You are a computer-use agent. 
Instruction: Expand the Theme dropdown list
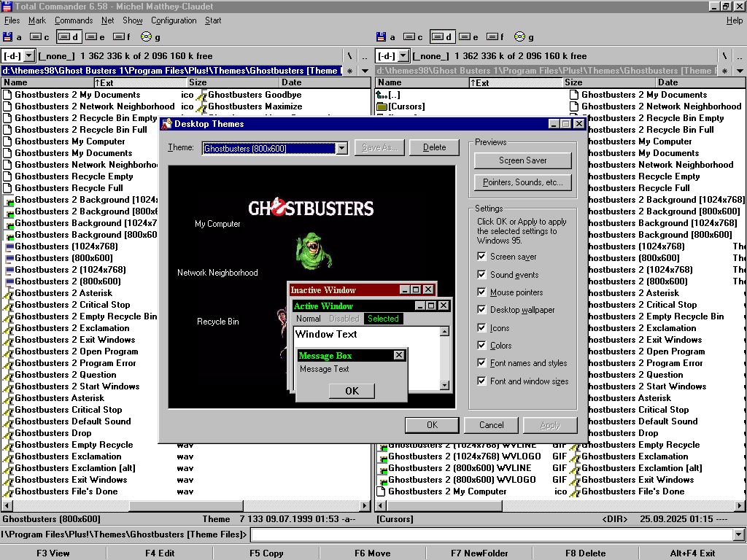tap(341, 148)
